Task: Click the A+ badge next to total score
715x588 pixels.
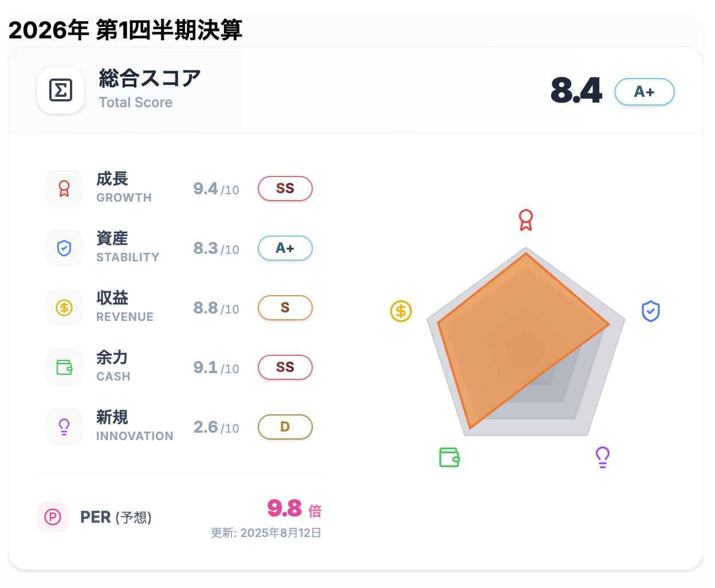Action: [x=644, y=92]
